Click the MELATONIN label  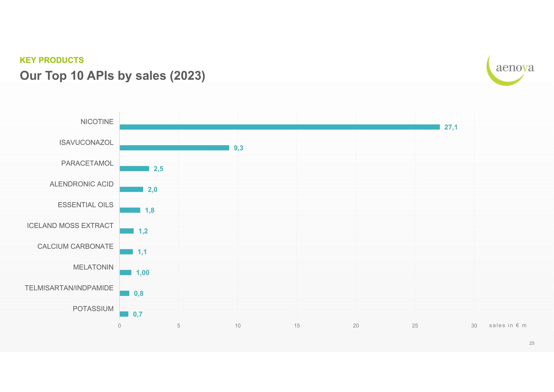(x=93, y=267)
